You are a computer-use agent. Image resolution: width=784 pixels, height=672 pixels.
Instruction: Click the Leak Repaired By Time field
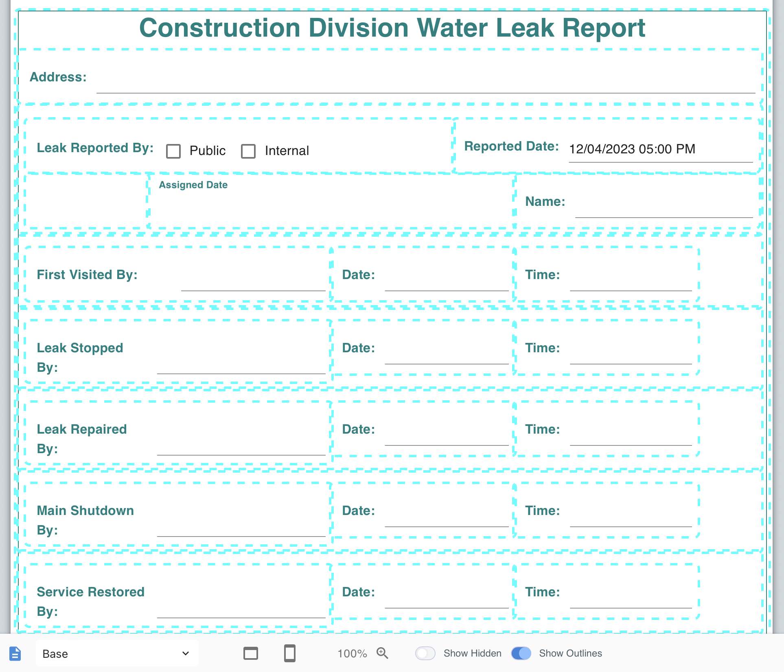(x=631, y=437)
